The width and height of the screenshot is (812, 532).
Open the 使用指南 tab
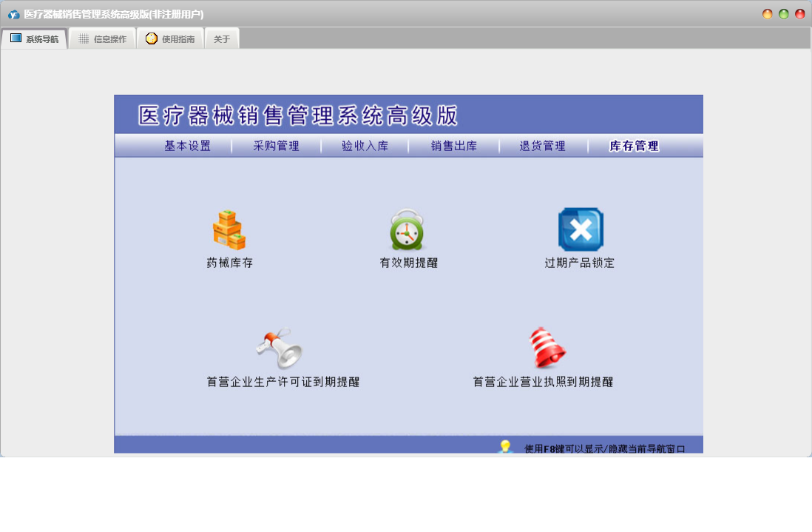pyautogui.click(x=170, y=38)
